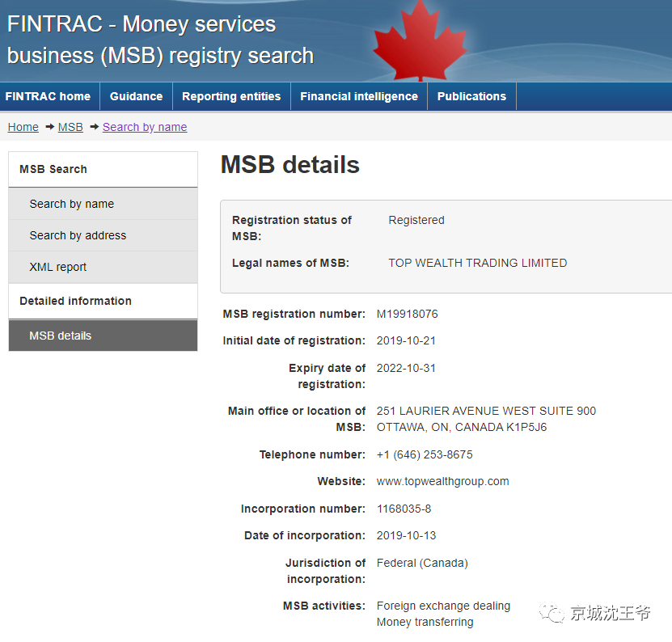The image size is (672, 642).
Task: Open the Guidance menu item
Action: (x=137, y=96)
